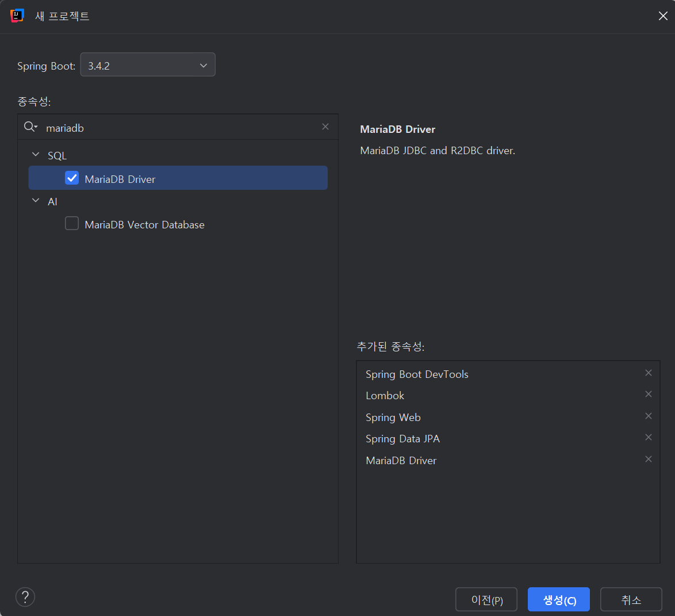Remove Spring Boot DevTools dependency
Screen dimensions: 675x616
pyautogui.click(x=649, y=373)
